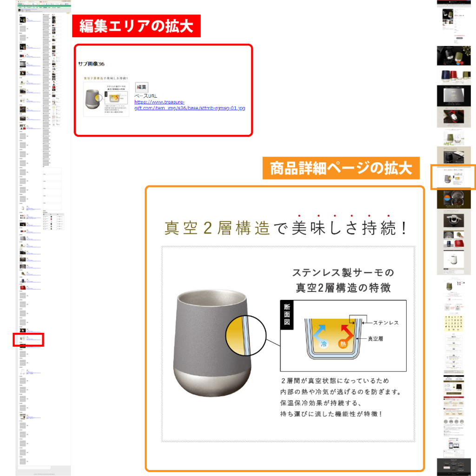476x476 pixels.
Task: Click the 真空2層構造で美味しさ持続 headline
Action: pos(287,228)
